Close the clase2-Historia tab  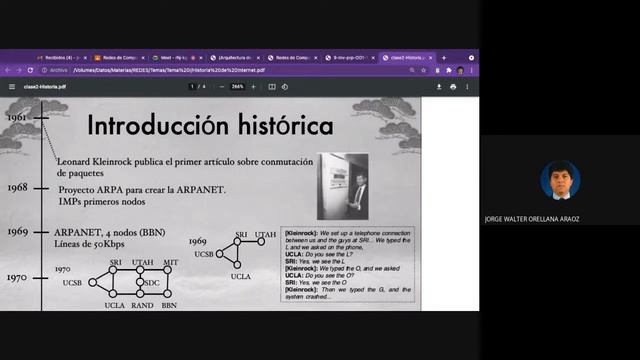click(x=430, y=58)
